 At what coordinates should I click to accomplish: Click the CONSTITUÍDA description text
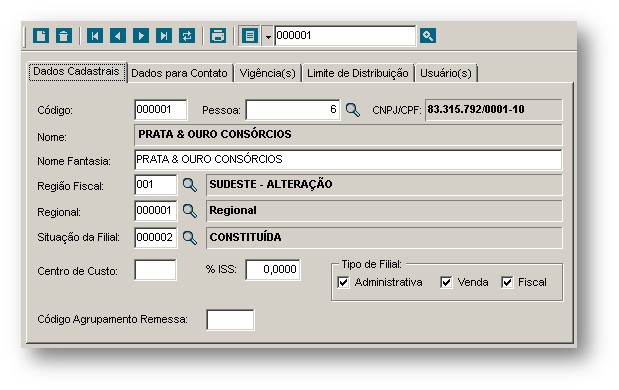(x=246, y=237)
